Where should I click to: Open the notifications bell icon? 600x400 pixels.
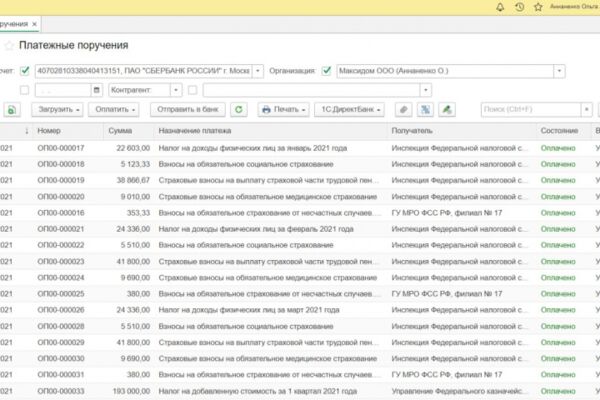coord(500,7)
